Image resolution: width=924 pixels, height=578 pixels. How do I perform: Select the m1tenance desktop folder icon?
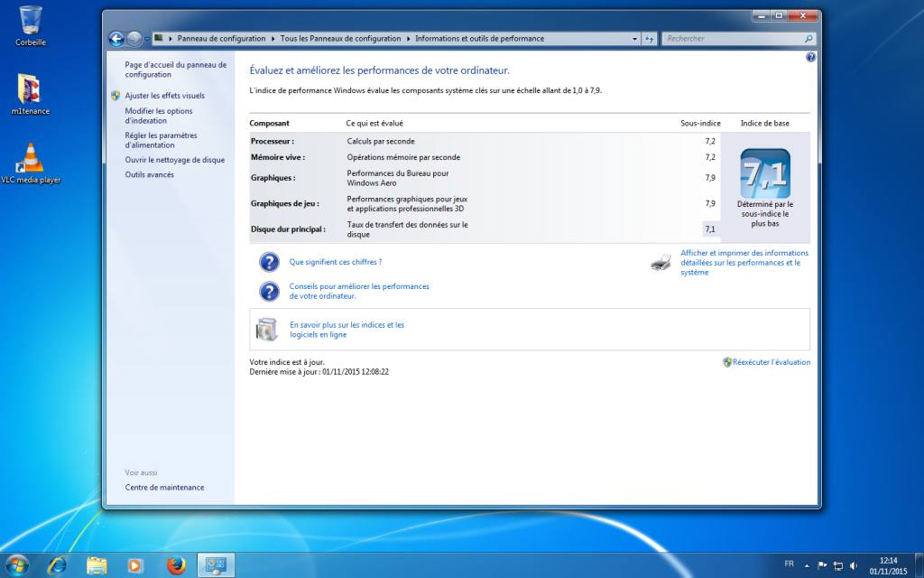[x=30, y=94]
